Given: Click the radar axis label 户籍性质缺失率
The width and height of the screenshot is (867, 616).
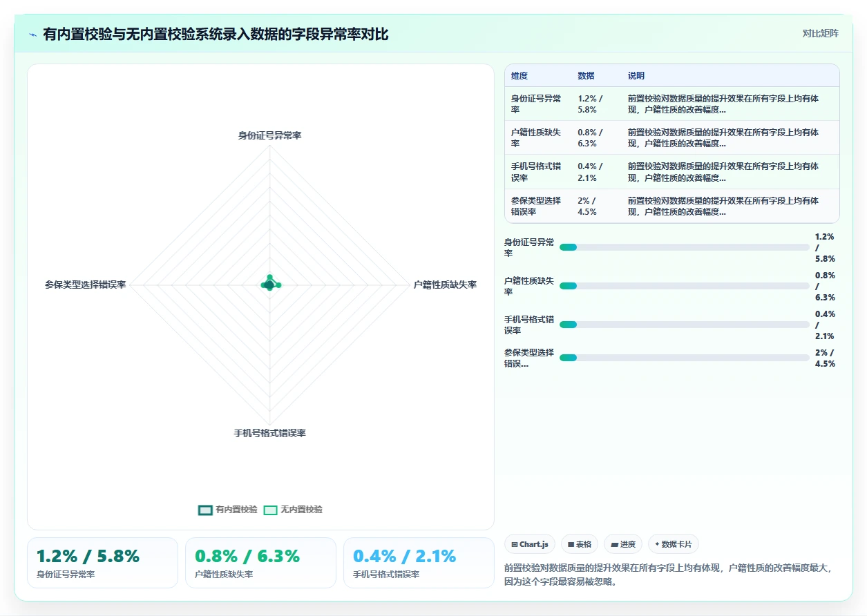Looking at the screenshot, I should (x=445, y=285).
